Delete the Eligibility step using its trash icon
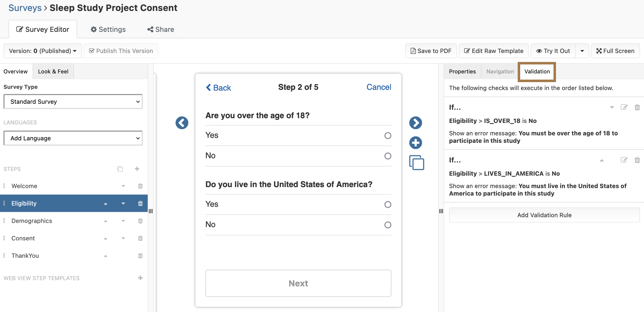This screenshot has height=312, width=644. 140,204
